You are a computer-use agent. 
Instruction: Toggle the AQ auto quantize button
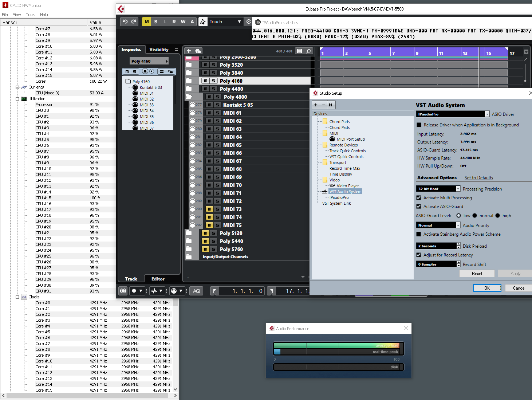coord(196,291)
